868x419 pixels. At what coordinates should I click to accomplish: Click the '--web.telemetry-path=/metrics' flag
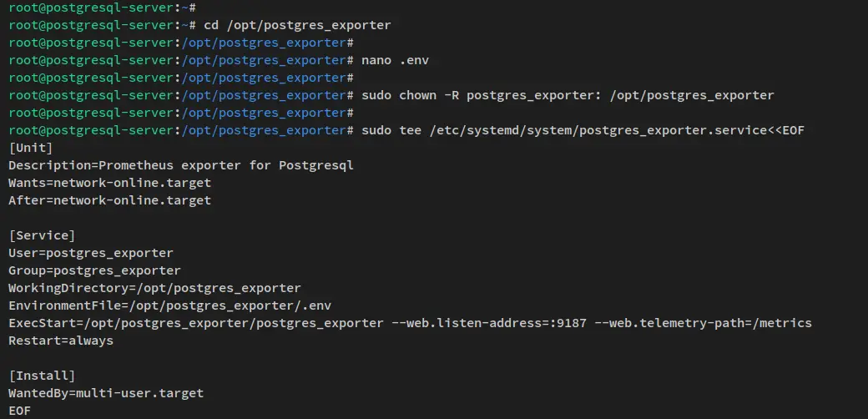[x=703, y=323]
